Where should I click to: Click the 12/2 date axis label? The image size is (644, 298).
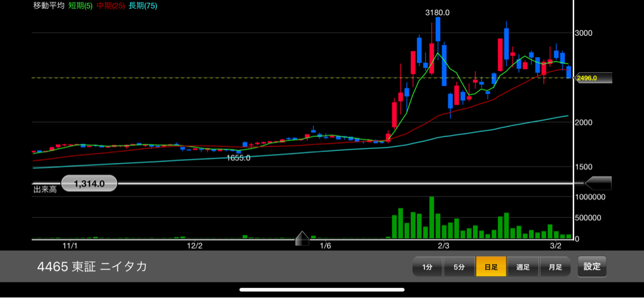195,246
